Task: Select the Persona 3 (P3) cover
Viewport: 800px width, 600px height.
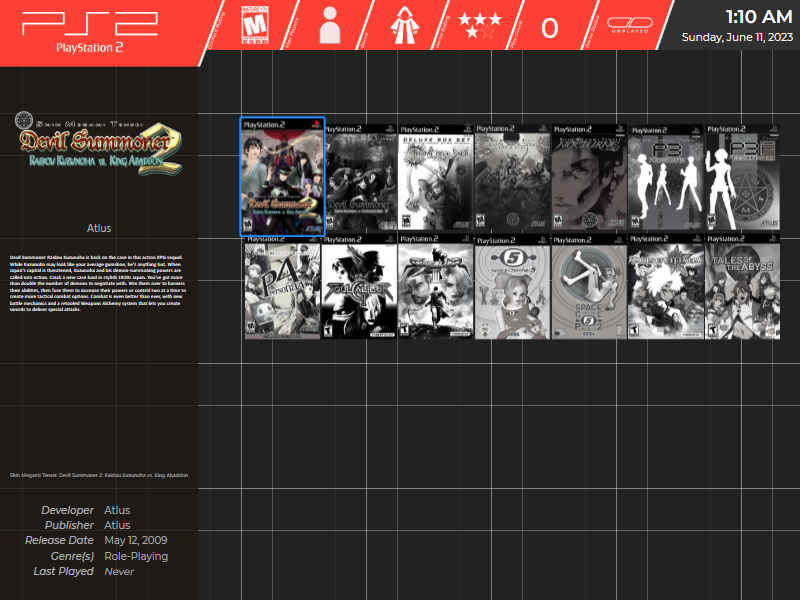Action: coord(666,177)
